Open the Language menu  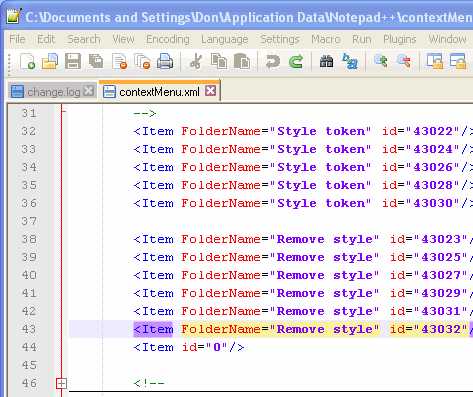225,39
